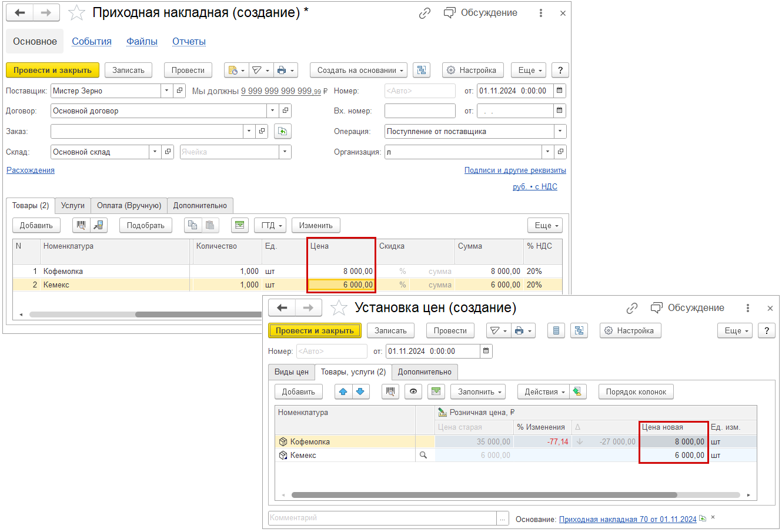Open Создать на основании dropdown

359,70
